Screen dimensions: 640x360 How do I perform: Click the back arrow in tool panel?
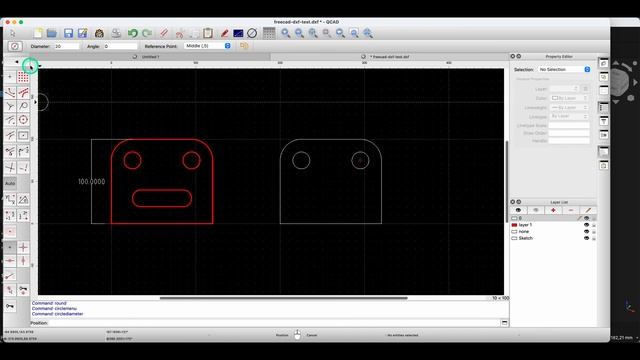(17, 62)
